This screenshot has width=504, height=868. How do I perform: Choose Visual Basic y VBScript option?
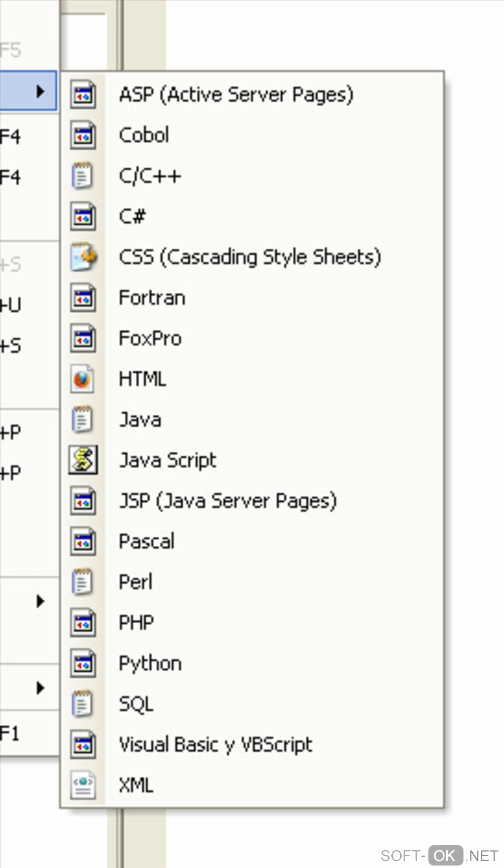(x=215, y=744)
